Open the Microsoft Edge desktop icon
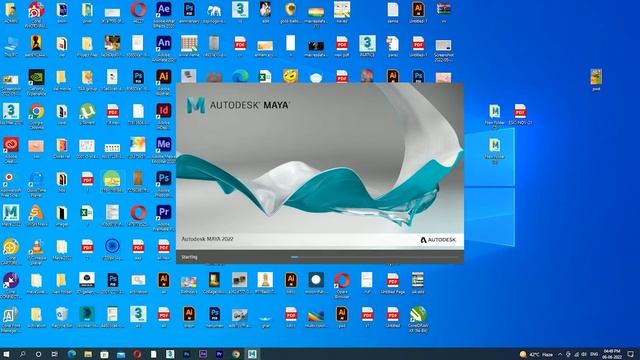640x360 pixels. coord(240,76)
